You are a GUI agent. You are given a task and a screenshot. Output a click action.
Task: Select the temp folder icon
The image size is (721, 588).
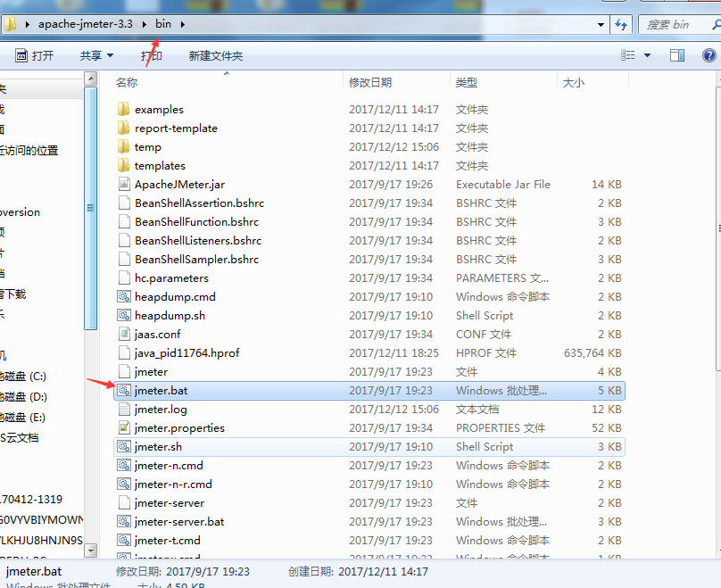(x=123, y=146)
